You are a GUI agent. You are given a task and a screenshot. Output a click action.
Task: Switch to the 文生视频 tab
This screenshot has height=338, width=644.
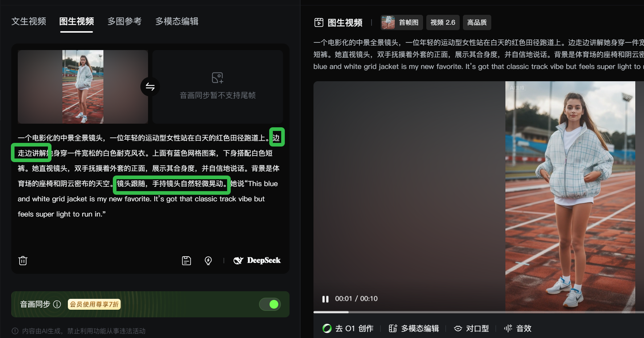(29, 21)
